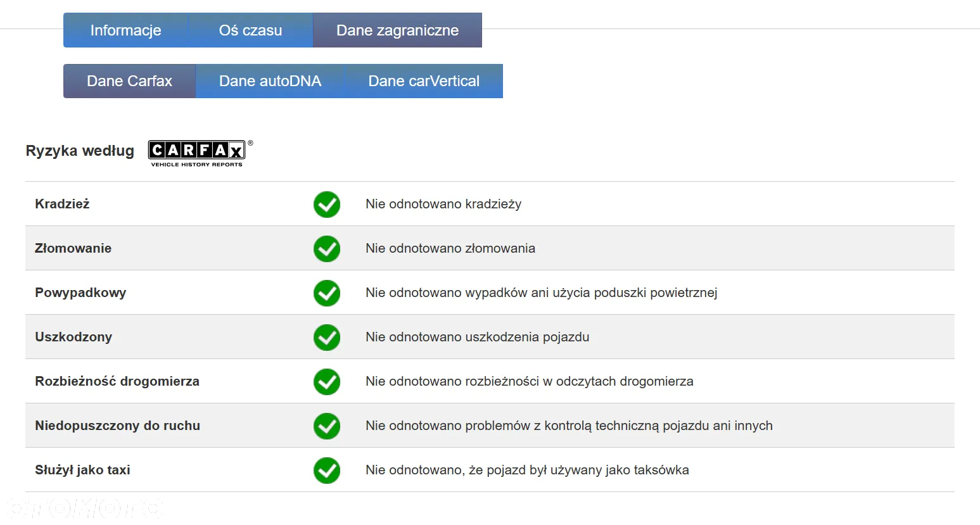Click 'Nie odnotowano uszkodzenia pojazdu' text
This screenshot has width=980, height=525.
coord(478,337)
